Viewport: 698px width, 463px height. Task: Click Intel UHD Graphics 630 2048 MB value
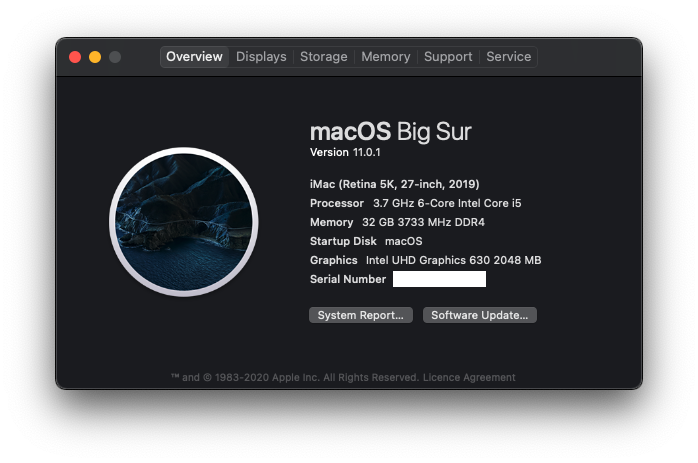click(x=453, y=260)
